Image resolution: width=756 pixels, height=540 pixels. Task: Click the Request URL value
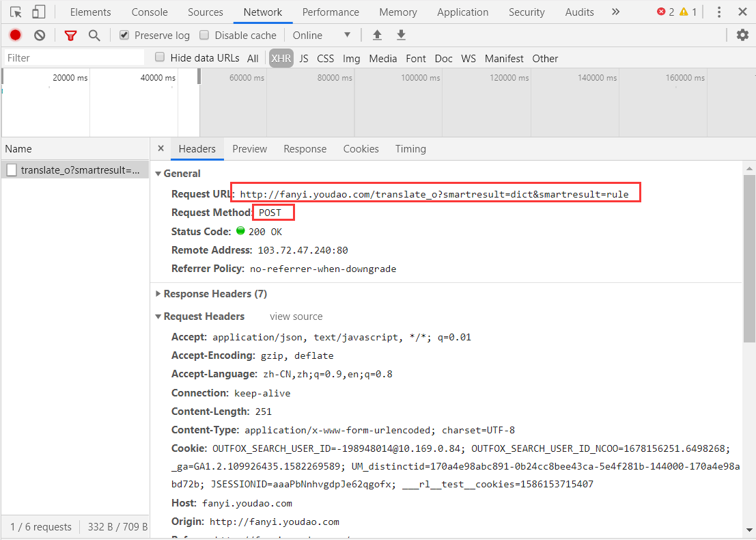click(x=434, y=195)
